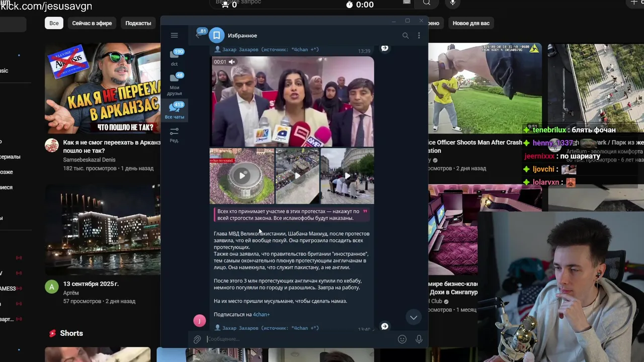Forward the 4chan+ post at chat bottom
The height and width of the screenshot is (362, 644).
click(384, 326)
